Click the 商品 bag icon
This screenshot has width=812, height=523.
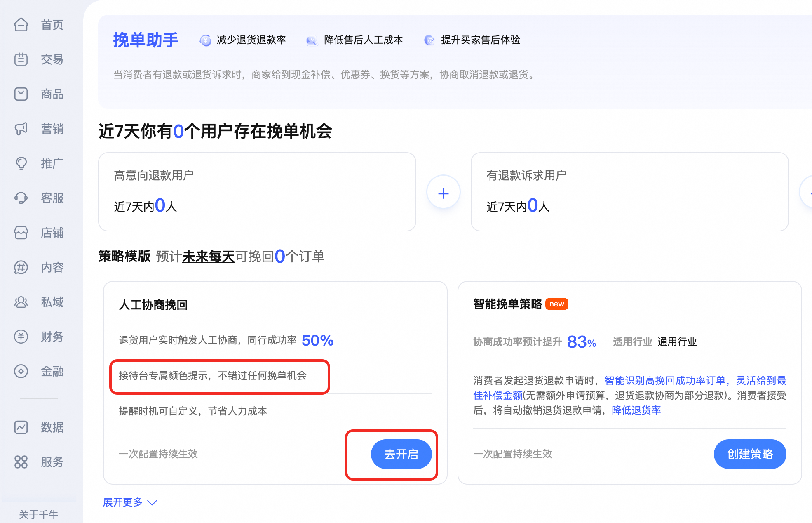pos(21,94)
